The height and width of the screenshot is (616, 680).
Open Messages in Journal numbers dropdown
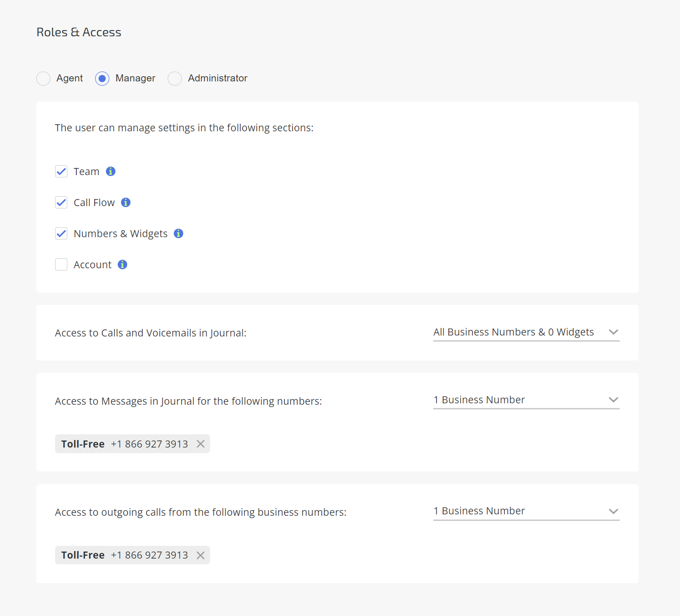526,400
